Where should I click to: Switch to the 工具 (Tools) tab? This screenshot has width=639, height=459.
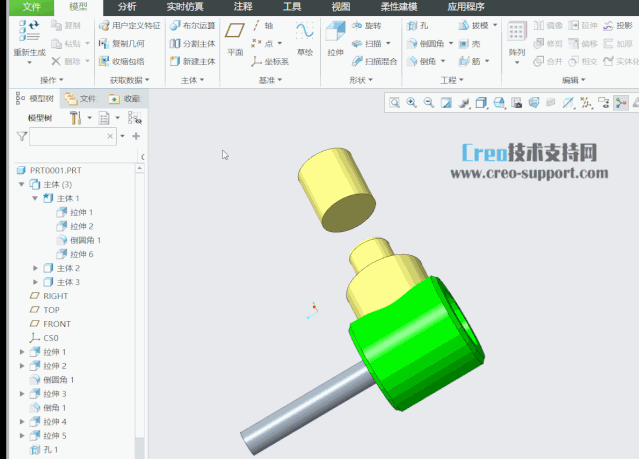point(292,7)
